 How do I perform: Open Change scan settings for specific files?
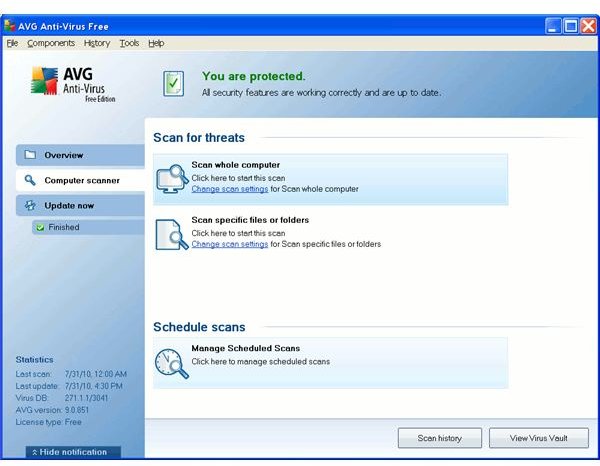pyautogui.click(x=230, y=244)
